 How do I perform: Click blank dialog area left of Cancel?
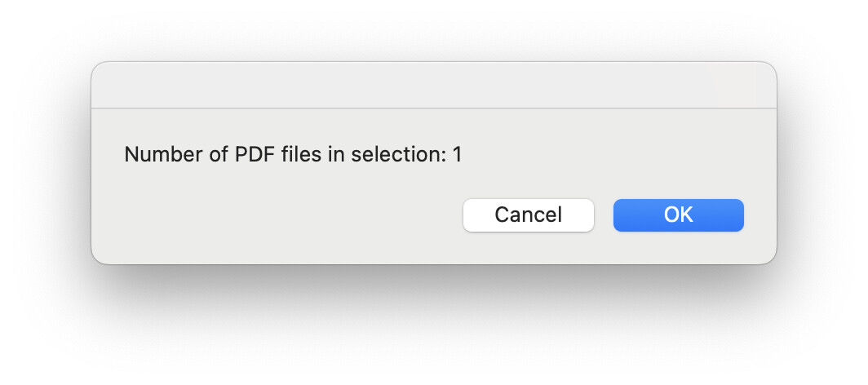[x=286, y=217]
